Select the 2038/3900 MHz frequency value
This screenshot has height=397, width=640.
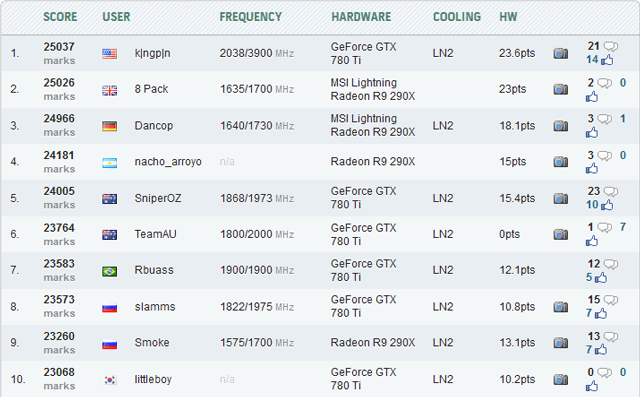[257, 53]
